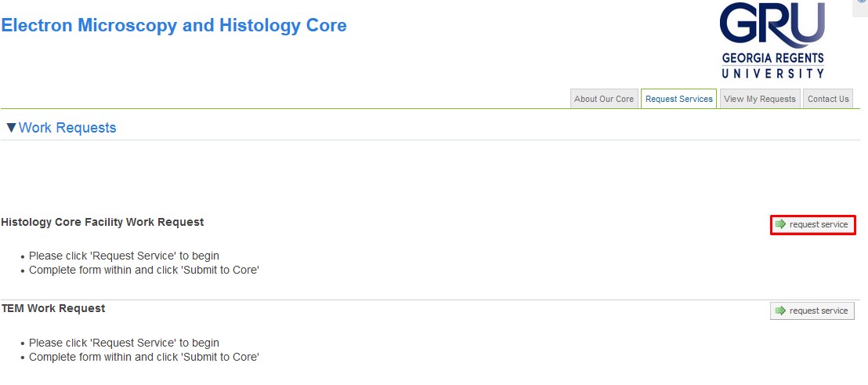Click green arrow icon for TEM request
The width and height of the screenshot is (868, 385).
pyautogui.click(x=780, y=311)
